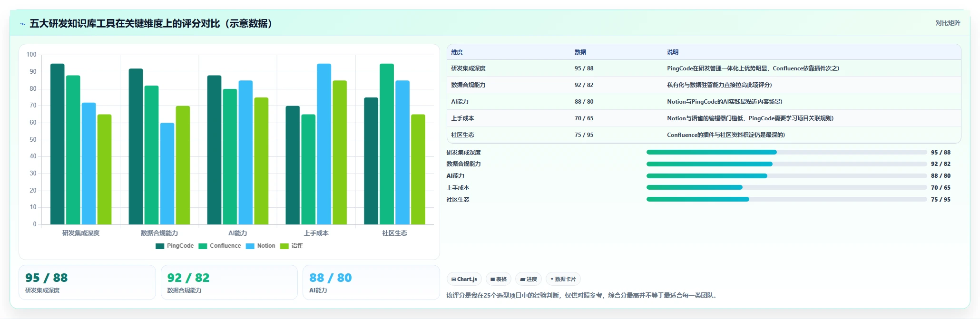Open the 92 / 82 数据合规能力 data card
This screenshot has width=980, height=319.
tap(229, 282)
